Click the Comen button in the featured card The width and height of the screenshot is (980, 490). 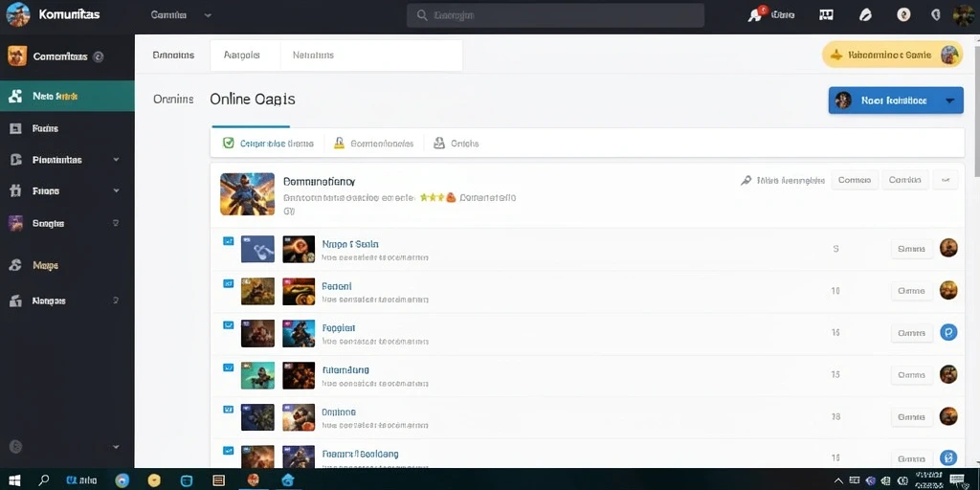coord(855,180)
